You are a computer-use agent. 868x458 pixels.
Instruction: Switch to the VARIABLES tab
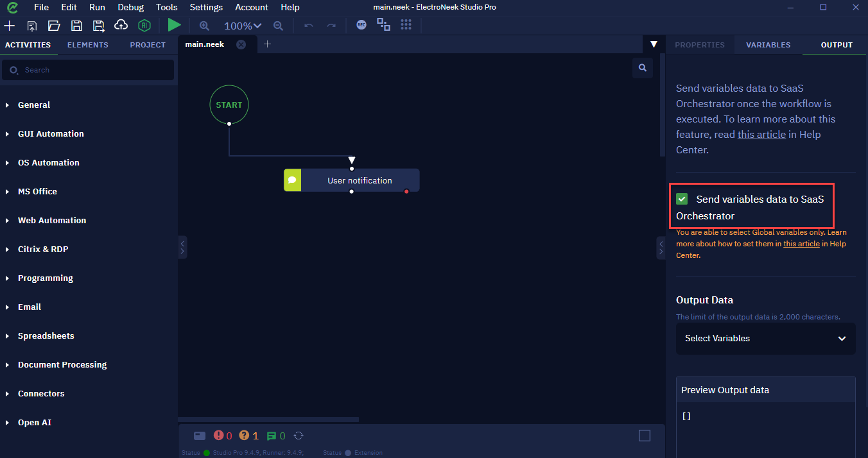[x=768, y=45]
